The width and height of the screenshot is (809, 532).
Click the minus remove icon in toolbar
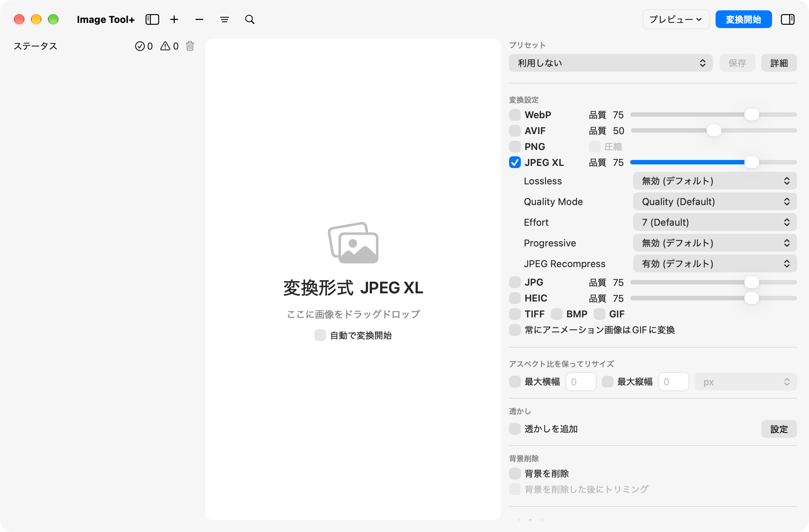pos(199,20)
